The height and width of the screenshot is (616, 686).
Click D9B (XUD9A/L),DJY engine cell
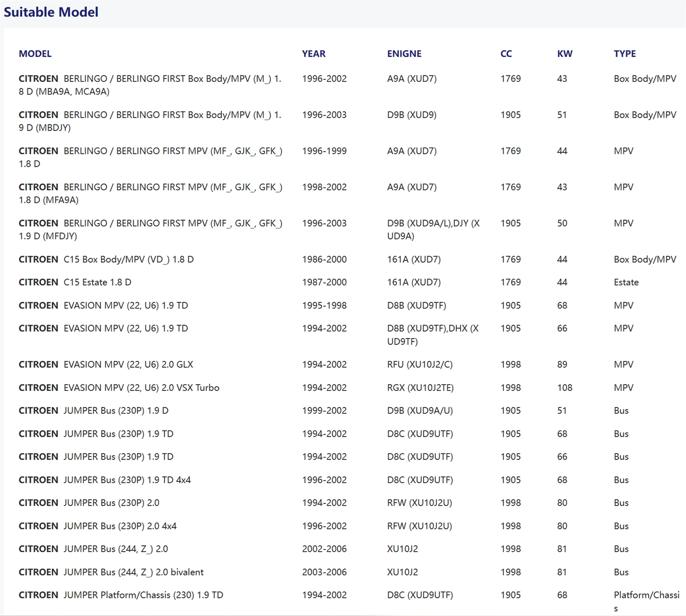click(x=433, y=229)
